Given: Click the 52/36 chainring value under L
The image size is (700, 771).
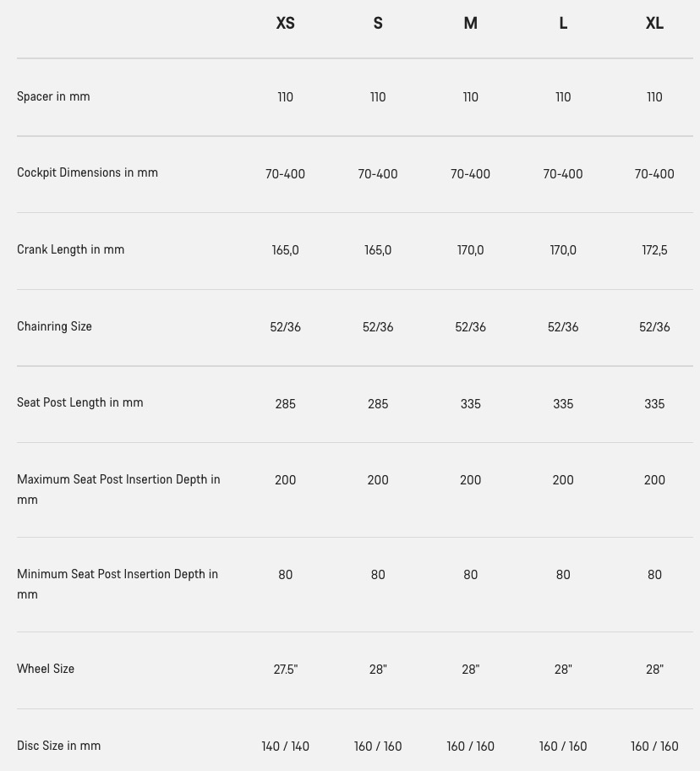Looking at the screenshot, I should (563, 327).
